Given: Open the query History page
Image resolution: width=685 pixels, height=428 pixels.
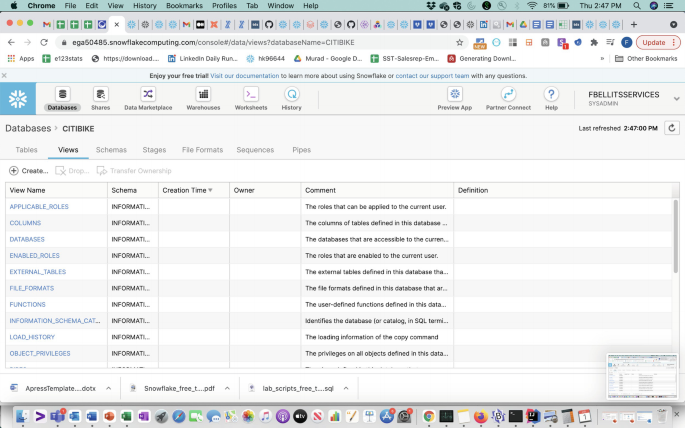Looking at the screenshot, I should (x=291, y=95).
